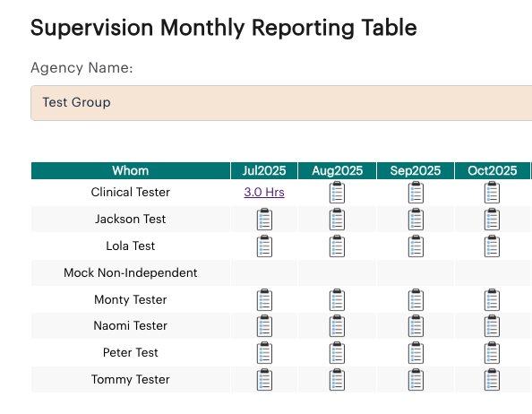Viewport: 532px width, 414px height.
Task: Open Tommy Tester's Sep2025 clipboard icon
Action: 416,379
